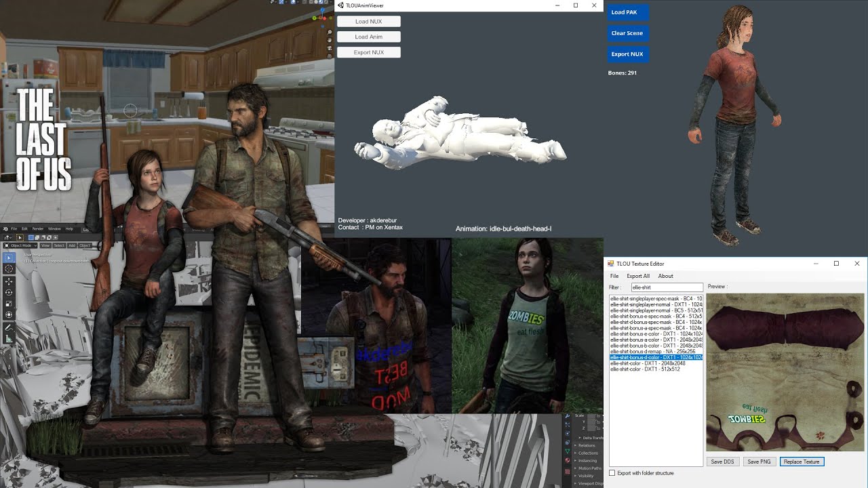
Task: Expand the Viewport Display panel
Action: 587,483
